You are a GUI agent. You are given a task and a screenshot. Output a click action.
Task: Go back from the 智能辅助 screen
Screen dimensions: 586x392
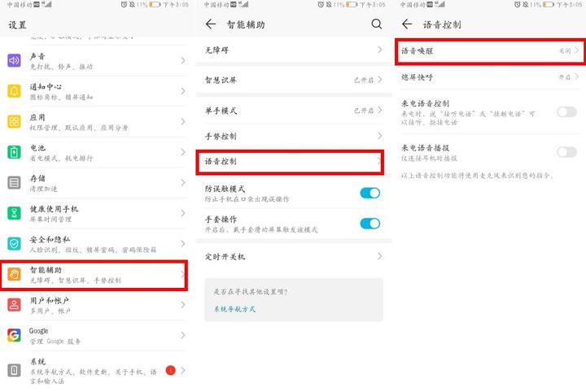211,24
